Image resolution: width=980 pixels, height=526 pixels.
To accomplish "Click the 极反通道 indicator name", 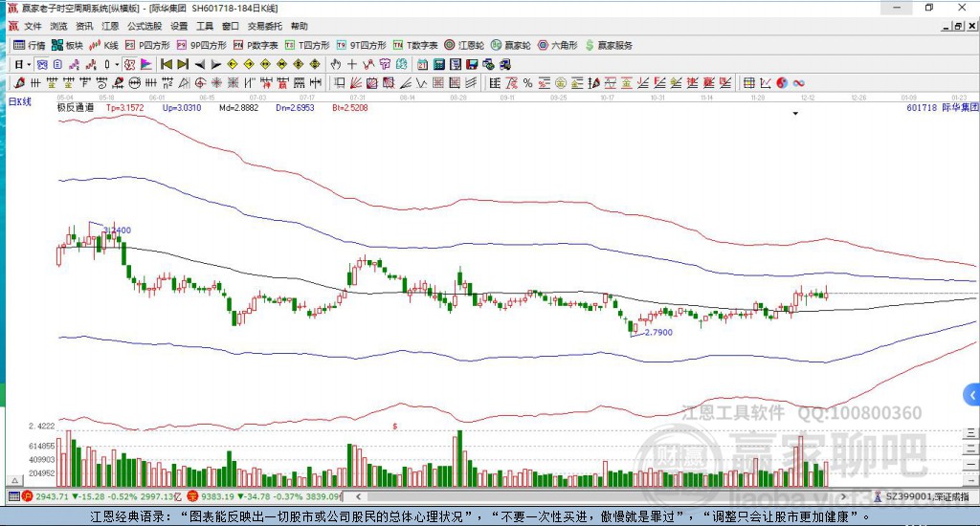I will click(75, 107).
